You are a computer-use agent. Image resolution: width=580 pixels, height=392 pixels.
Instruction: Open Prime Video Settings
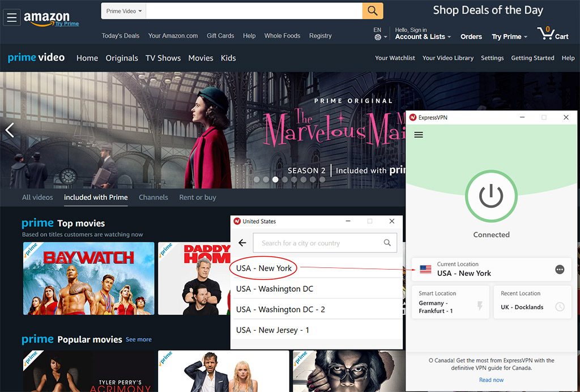pos(492,58)
